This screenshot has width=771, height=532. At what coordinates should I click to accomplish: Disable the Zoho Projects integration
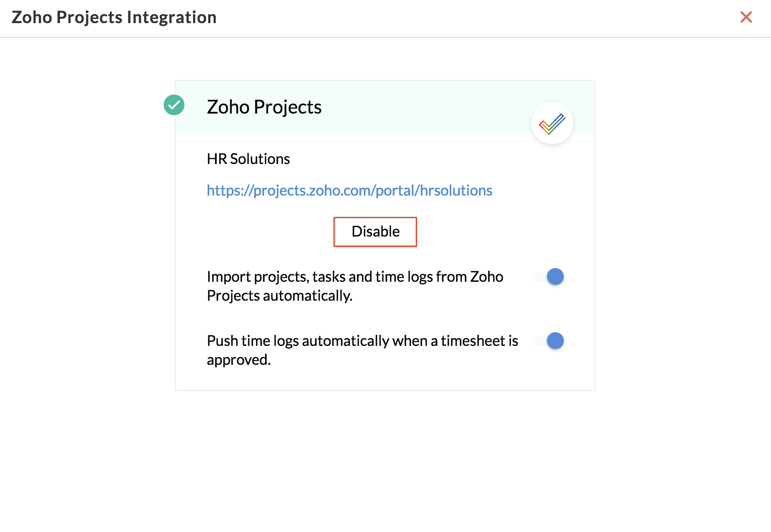tap(376, 232)
